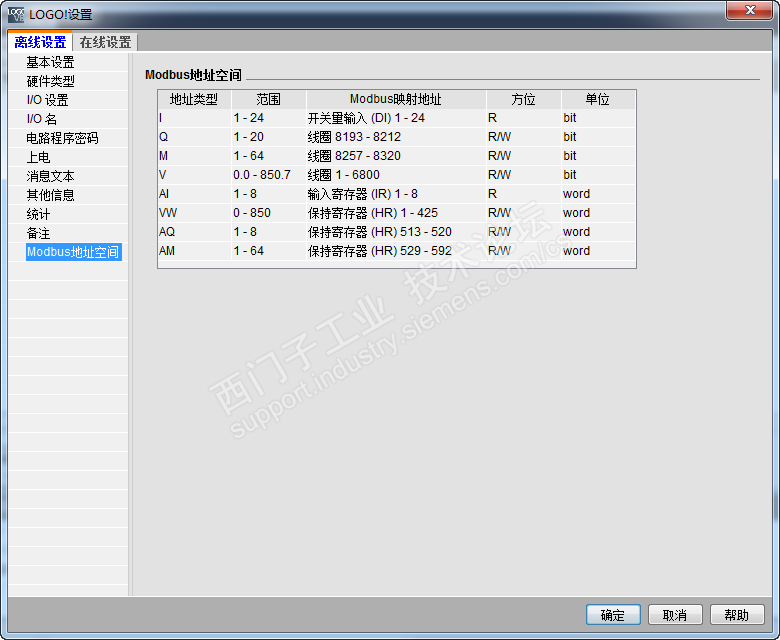Close the LOGO!设置 dialog window

(x=750, y=10)
